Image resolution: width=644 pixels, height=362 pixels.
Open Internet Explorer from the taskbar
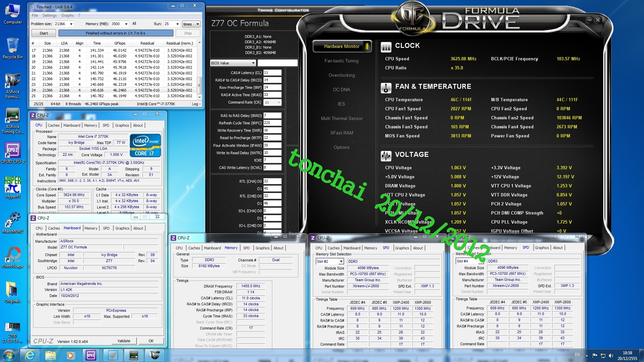click(x=30, y=355)
